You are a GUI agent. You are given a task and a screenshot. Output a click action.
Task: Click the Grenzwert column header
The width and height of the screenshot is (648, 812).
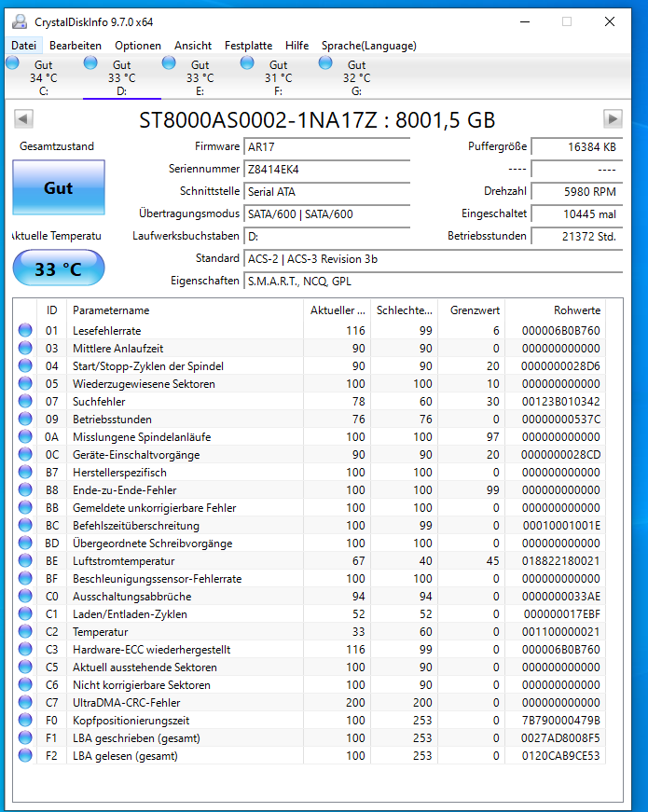point(472,310)
